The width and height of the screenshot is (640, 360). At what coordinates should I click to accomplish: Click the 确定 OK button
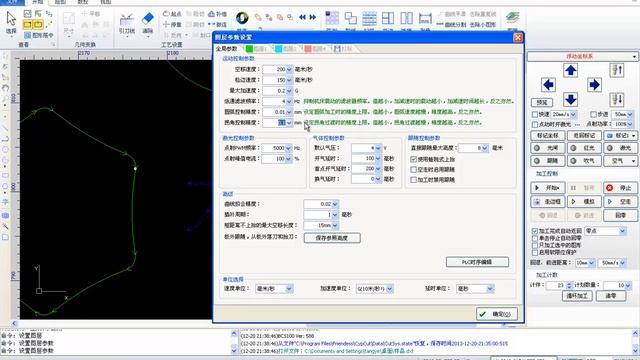pyautogui.click(x=497, y=313)
